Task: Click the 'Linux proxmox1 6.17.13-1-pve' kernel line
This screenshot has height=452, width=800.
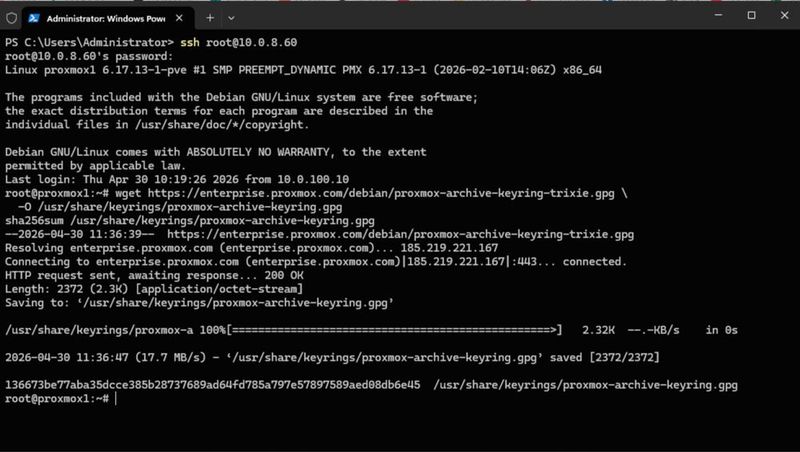Action: 303,70
